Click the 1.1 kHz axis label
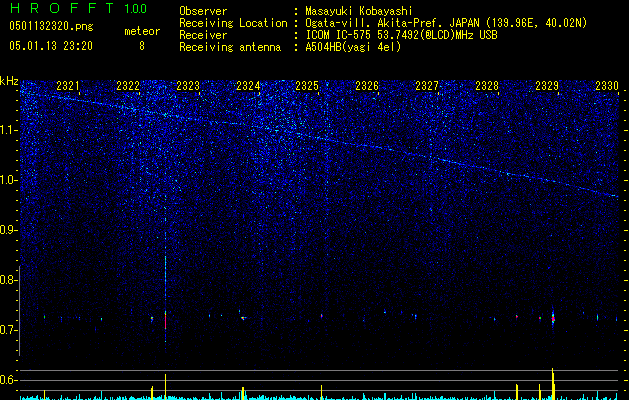Viewport: 629px width, 400px height. click(x=8, y=130)
